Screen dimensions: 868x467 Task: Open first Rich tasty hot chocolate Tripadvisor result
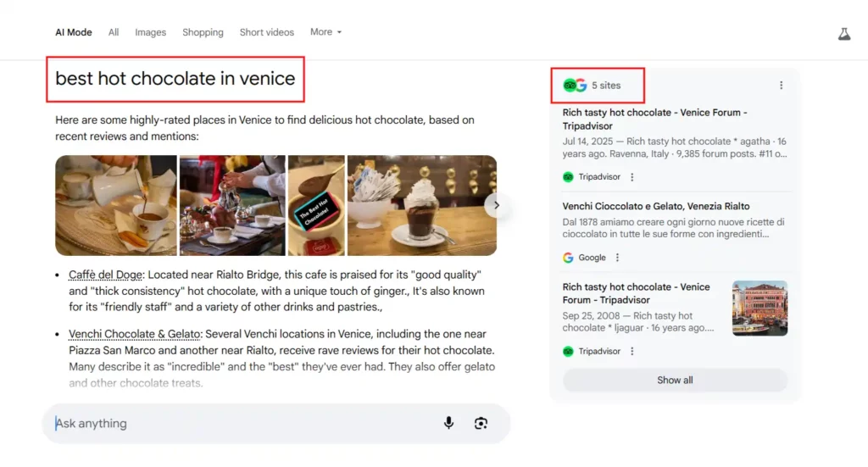click(x=655, y=119)
